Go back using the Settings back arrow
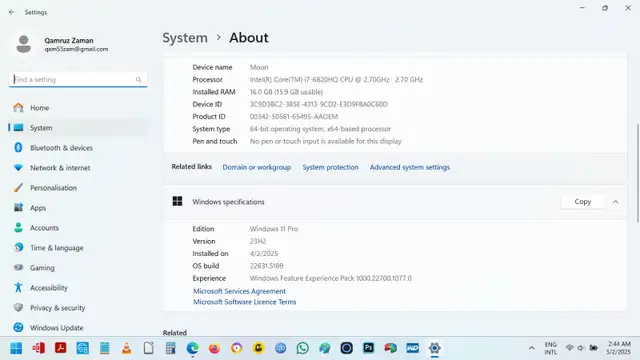Viewport: 640px width, 360px height. [11, 12]
